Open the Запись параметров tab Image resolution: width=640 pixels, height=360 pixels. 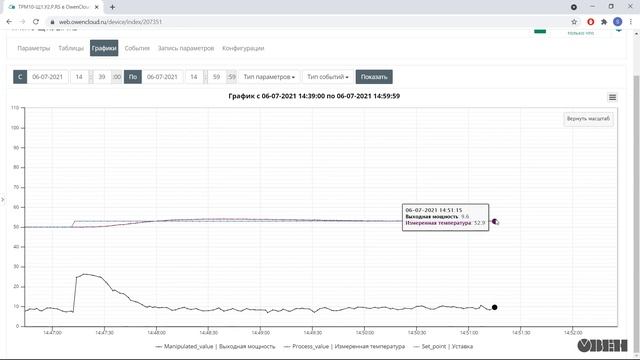pos(186,48)
